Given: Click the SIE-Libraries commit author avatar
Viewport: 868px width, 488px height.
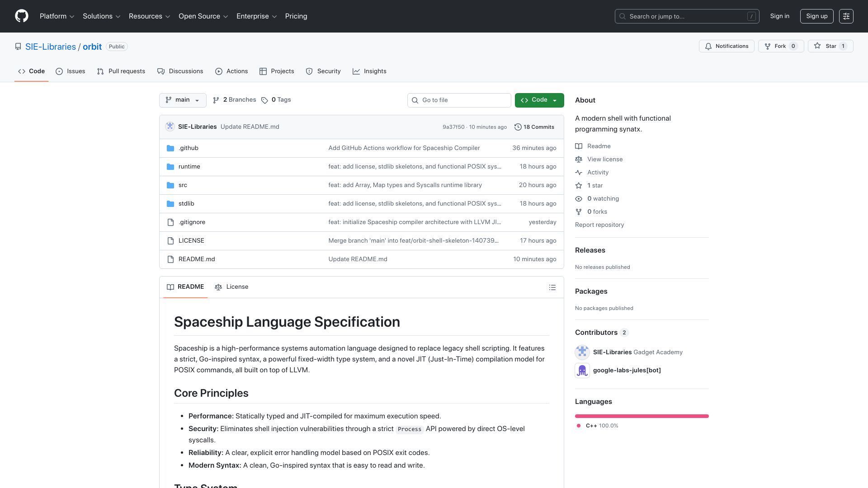Looking at the screenshot, I should [170, 127].
